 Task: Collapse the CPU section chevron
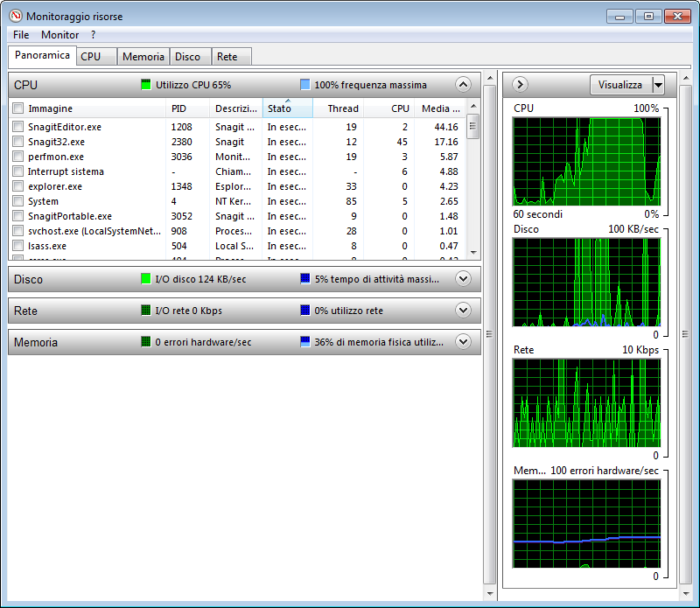pos(464,85)
